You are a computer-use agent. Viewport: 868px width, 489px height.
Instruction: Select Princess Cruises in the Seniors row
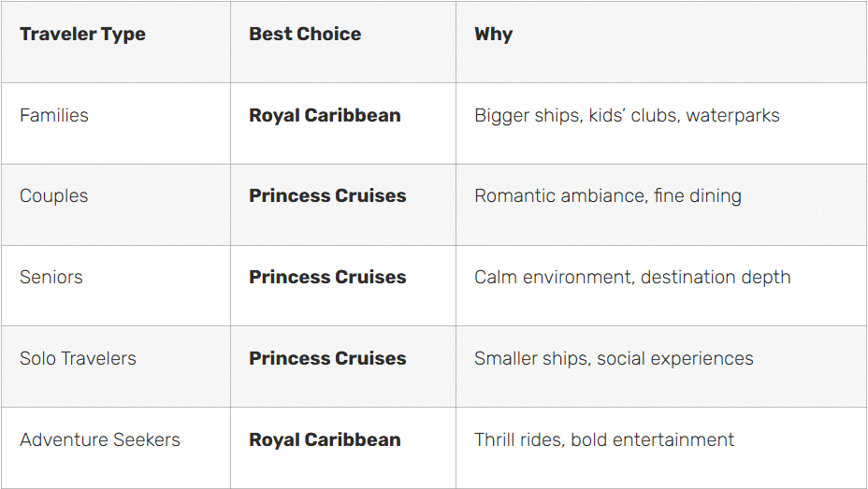[x=327, y=278]
